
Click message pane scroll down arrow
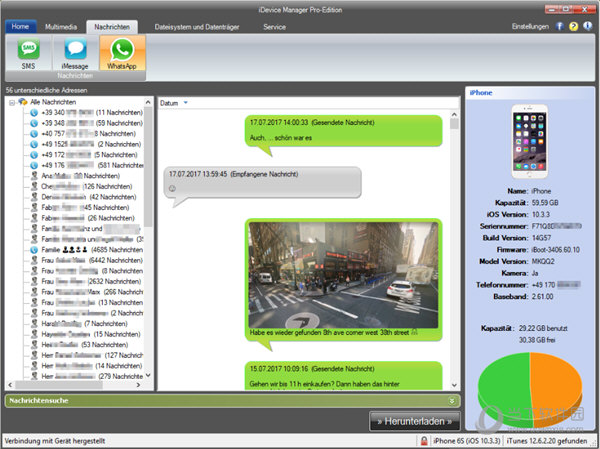[x=454, y=385]
